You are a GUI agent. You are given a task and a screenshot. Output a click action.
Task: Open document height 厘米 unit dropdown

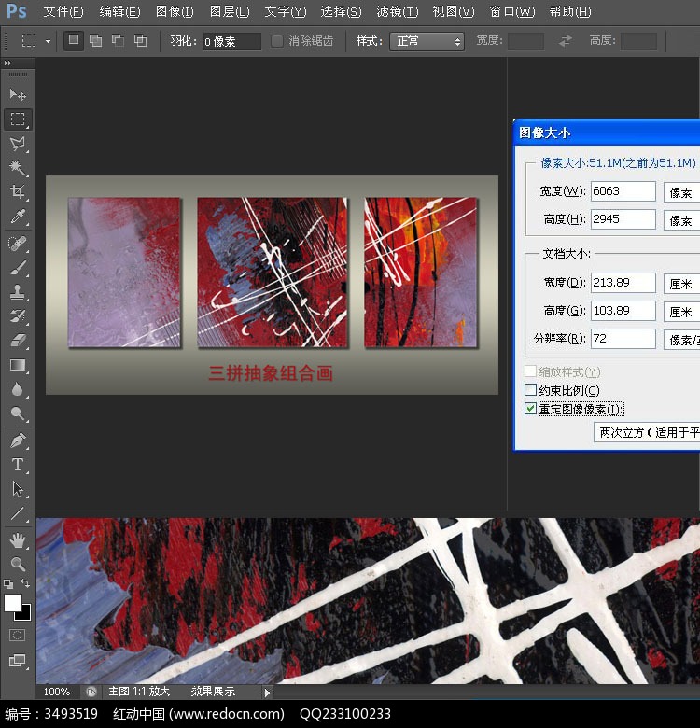coord(682,312)
